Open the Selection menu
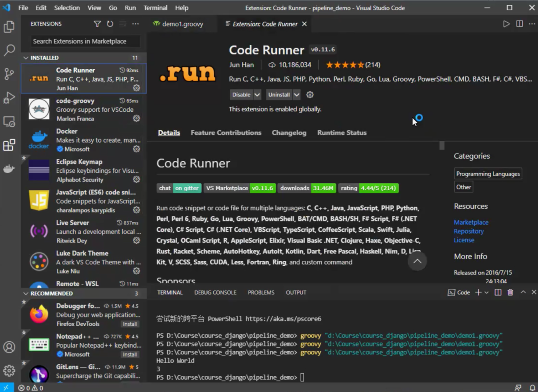Viewport: 538px width, 392px height. [67, 8]
